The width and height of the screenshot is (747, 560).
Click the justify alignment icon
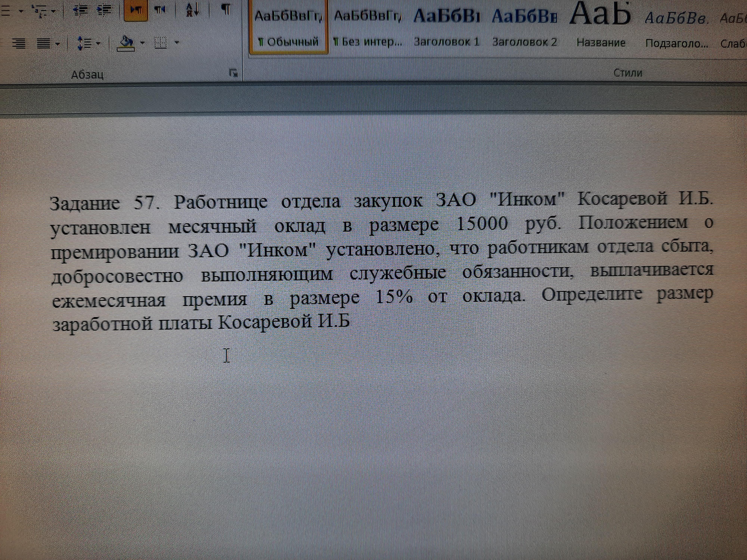[x=44, y=43]
